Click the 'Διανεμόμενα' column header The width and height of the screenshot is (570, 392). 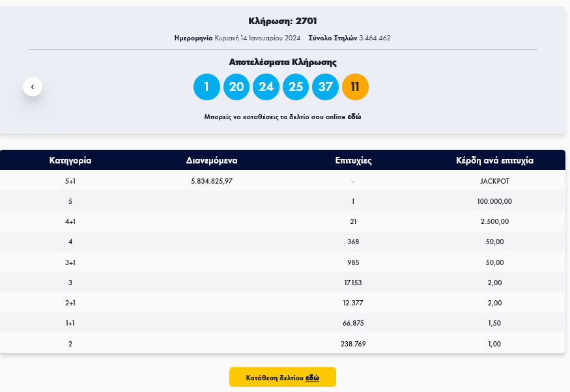212,160
